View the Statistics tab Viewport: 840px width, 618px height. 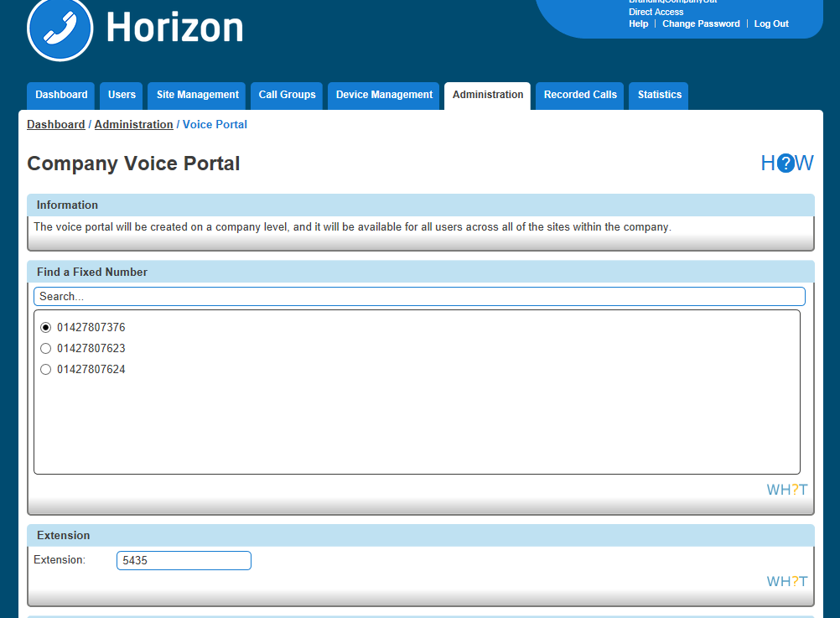tap(659, 96)
